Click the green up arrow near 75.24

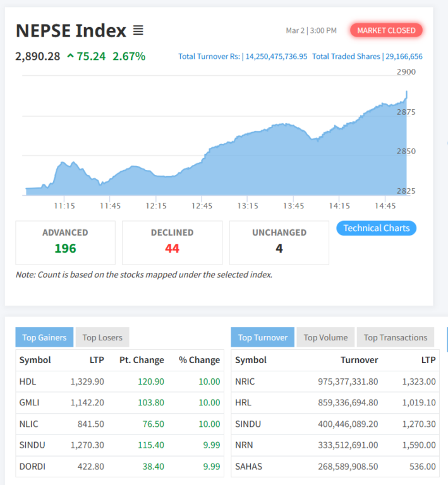(70, 56)
